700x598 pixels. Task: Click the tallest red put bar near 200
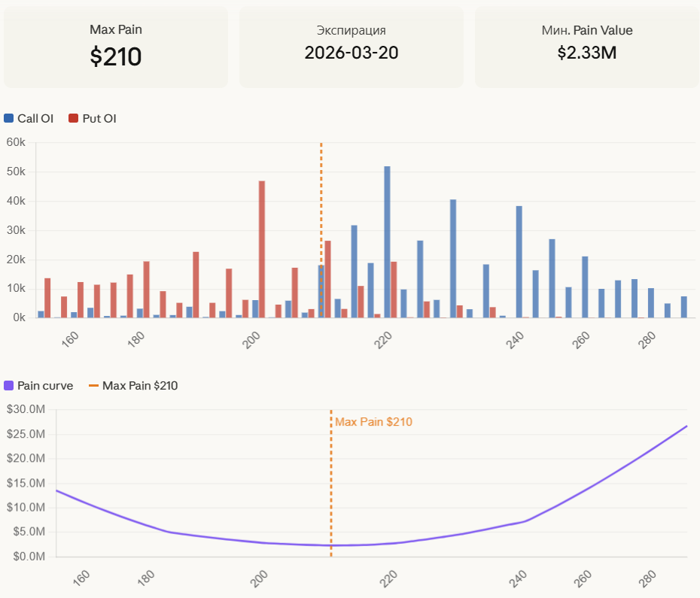(x=262, y=248)
